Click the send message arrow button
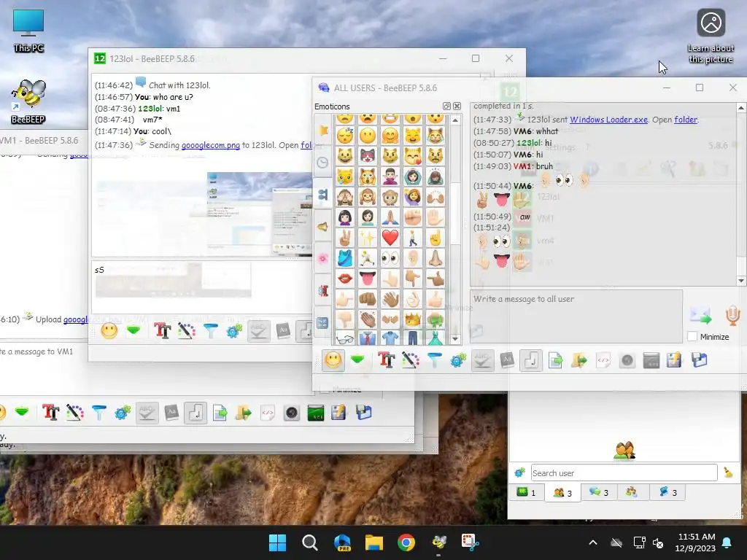Image resolution: width=747 pixels, height=560 pixels. [700, 316]
